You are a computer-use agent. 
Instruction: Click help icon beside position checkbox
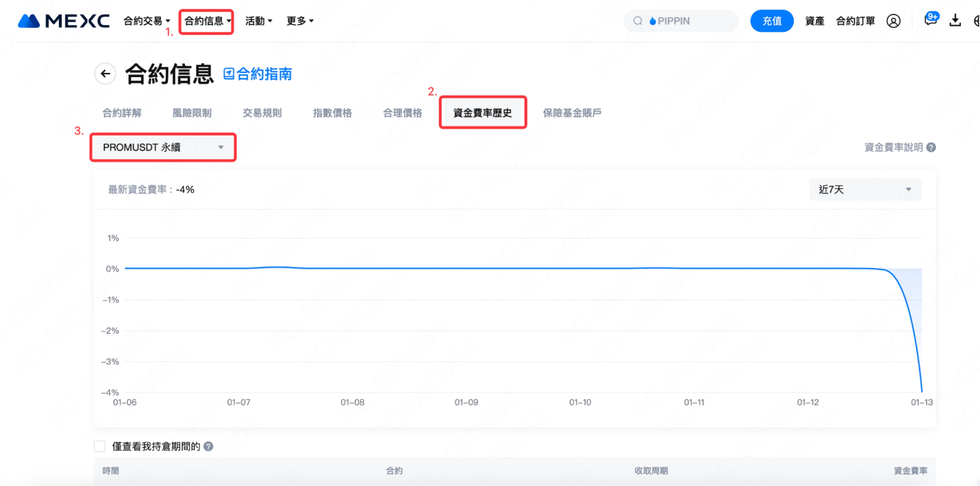tap(208, 446)
